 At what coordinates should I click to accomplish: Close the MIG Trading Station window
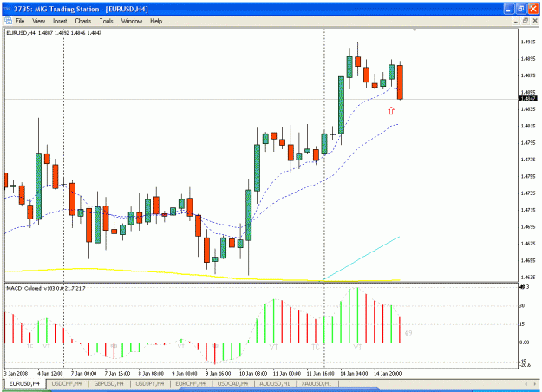point(533,9)
